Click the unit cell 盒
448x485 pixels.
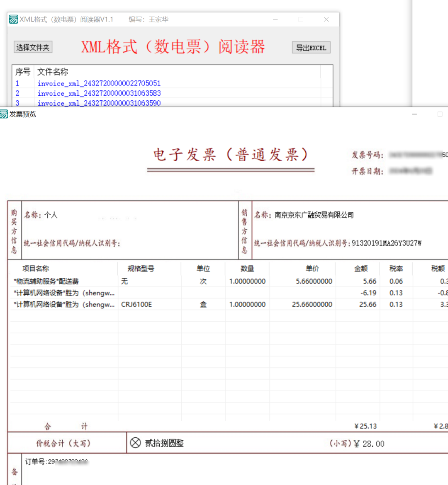(203, 304)
